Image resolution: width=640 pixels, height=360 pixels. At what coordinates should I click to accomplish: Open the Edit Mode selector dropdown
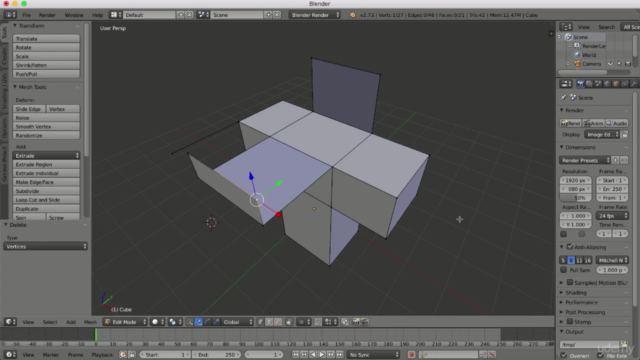125,322
